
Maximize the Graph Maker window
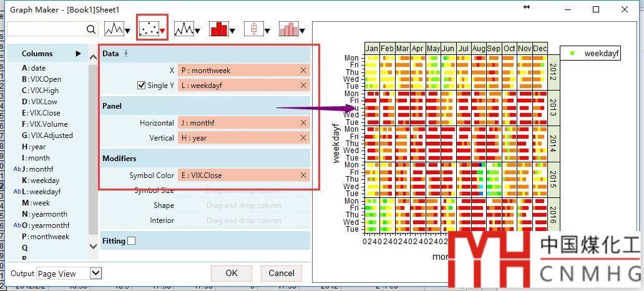tap(596, 9)
